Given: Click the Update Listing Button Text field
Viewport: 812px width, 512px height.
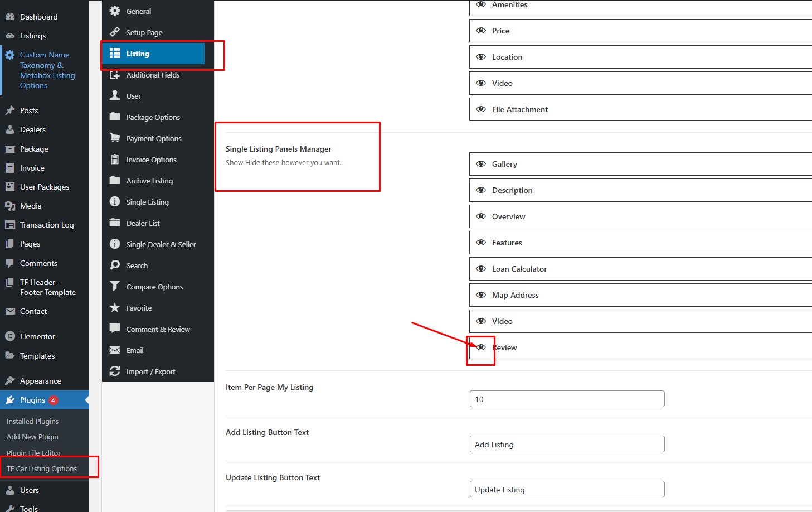Looking at the screenshot, I should 567,489.
